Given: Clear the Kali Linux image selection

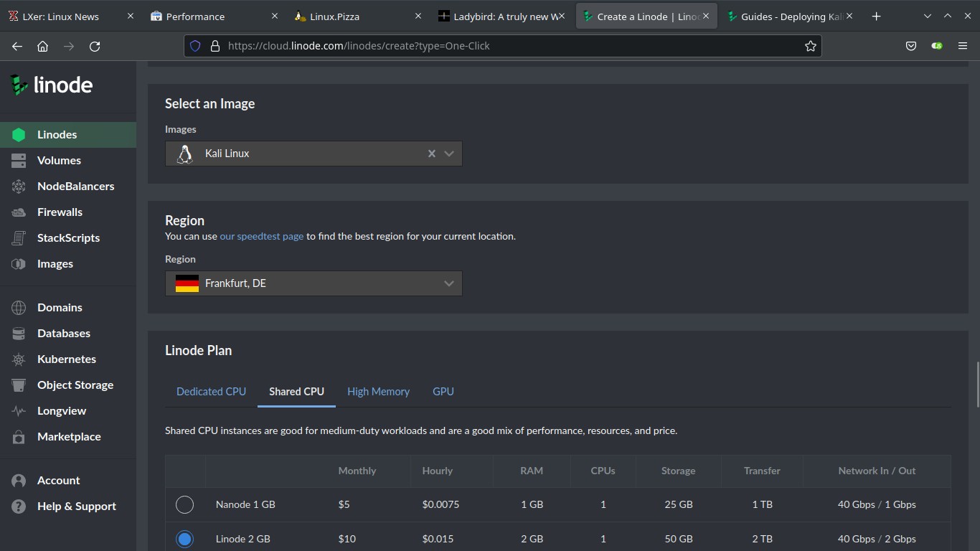Looking at the screenshot, I should click(x=432, y=154).
